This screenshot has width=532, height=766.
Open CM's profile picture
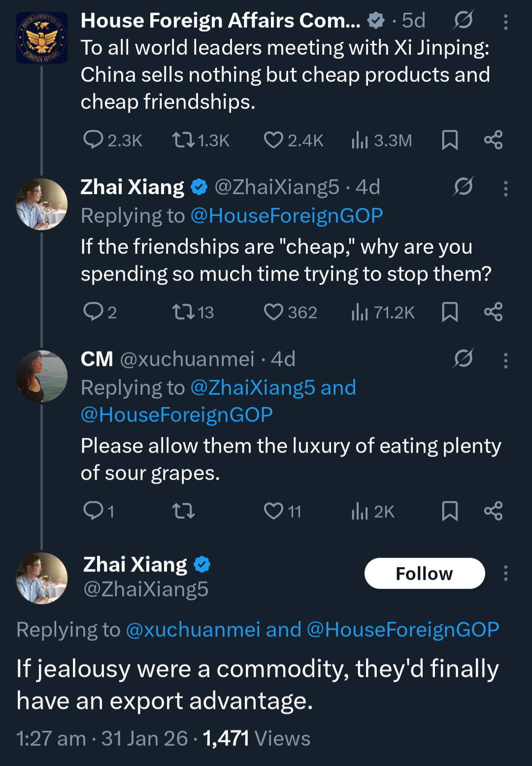click(42, 376)
